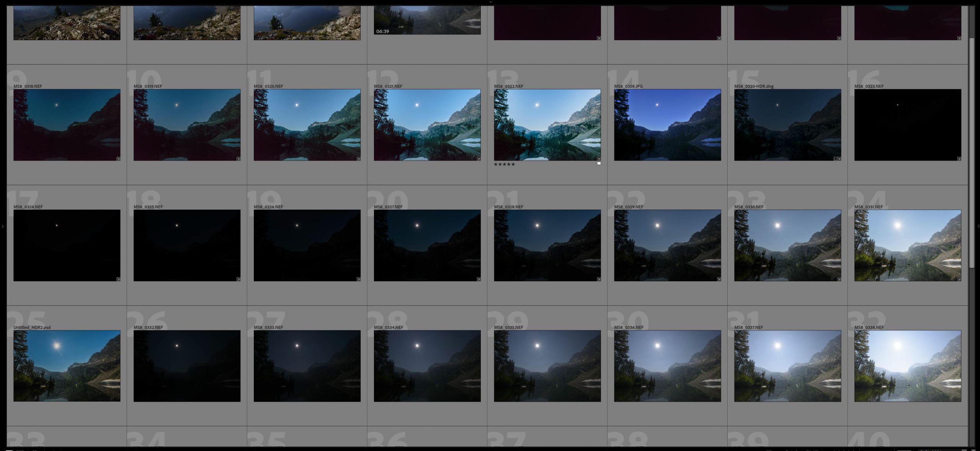
Task: Select the MS8_0331.NEF photo thumbnail
Action: pos(908,245)
